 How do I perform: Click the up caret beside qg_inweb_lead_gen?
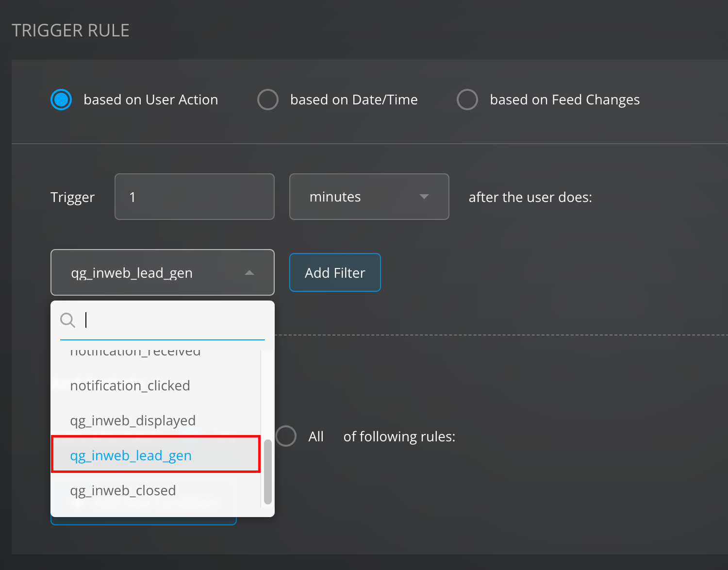pos(249,272)
